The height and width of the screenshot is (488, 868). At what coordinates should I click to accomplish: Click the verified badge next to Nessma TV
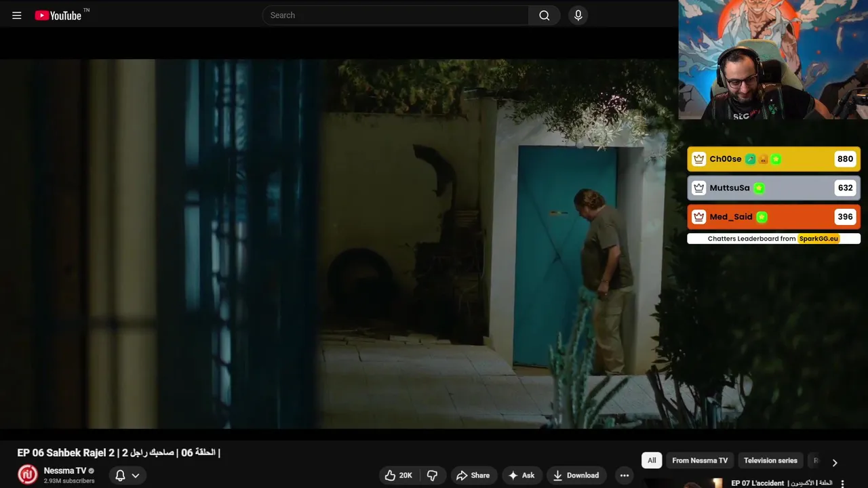tap(92, 471)
